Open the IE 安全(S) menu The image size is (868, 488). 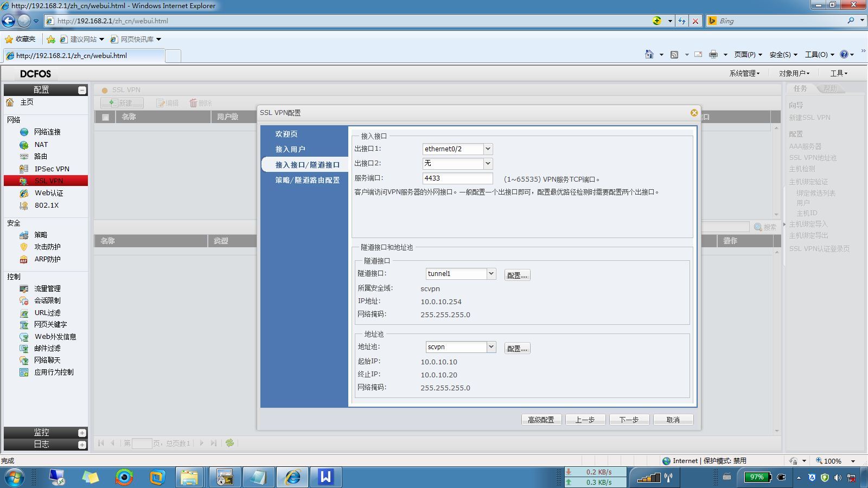point(783,54)
